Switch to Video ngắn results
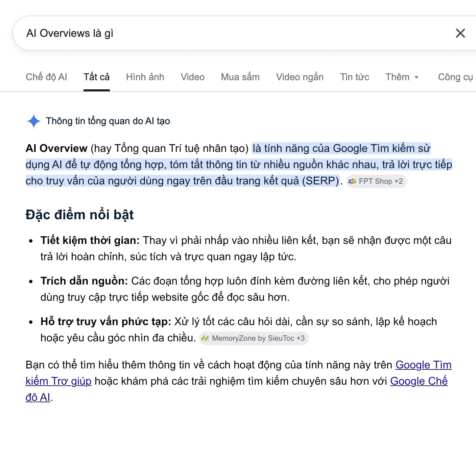This screenshot has width=476, height=452. point(300,77)
